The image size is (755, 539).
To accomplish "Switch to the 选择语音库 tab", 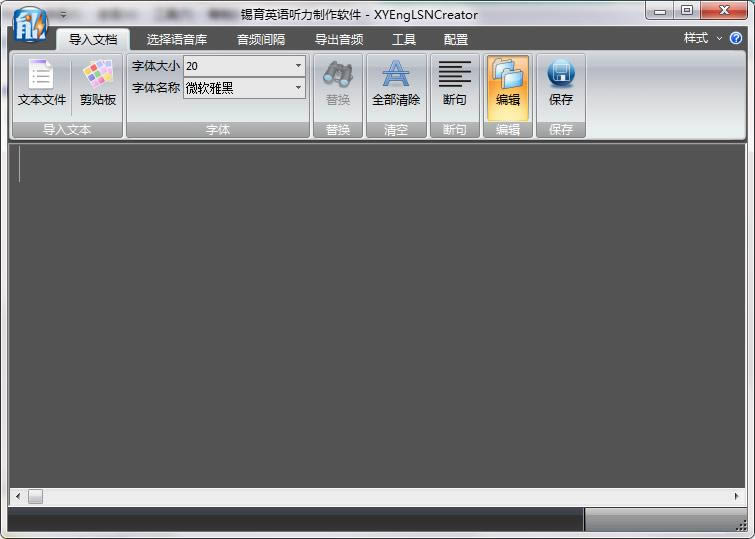I will click(x=177, y=39).
